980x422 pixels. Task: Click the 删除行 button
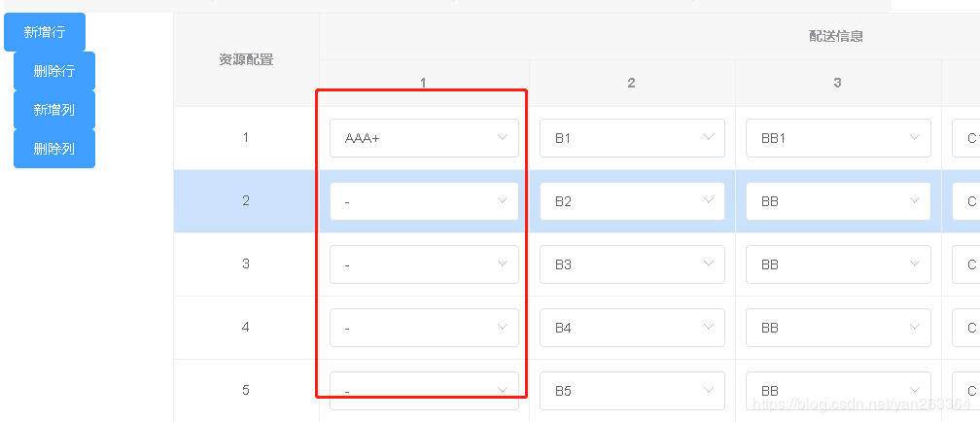click(x=54, y=71)
